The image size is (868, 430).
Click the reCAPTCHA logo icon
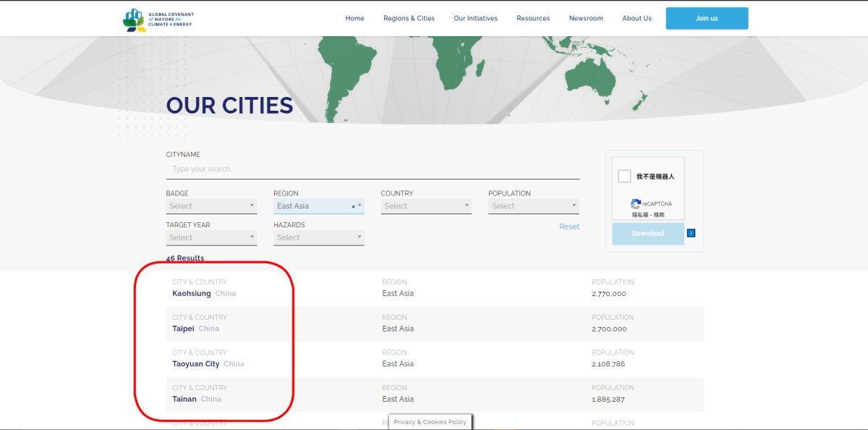(x=635, y=204)
